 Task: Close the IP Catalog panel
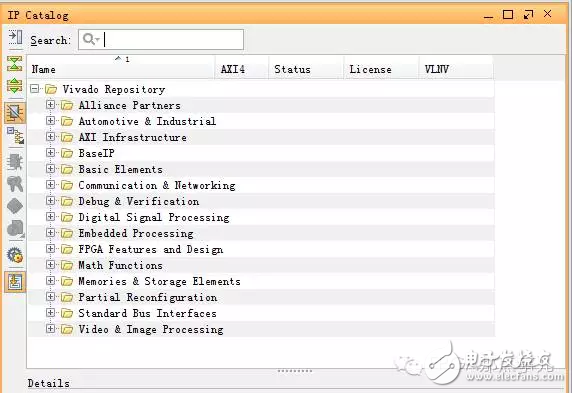548,14
